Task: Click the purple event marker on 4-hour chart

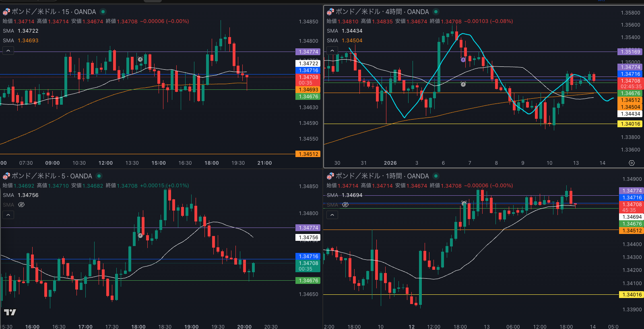Action: click(463, 60)
